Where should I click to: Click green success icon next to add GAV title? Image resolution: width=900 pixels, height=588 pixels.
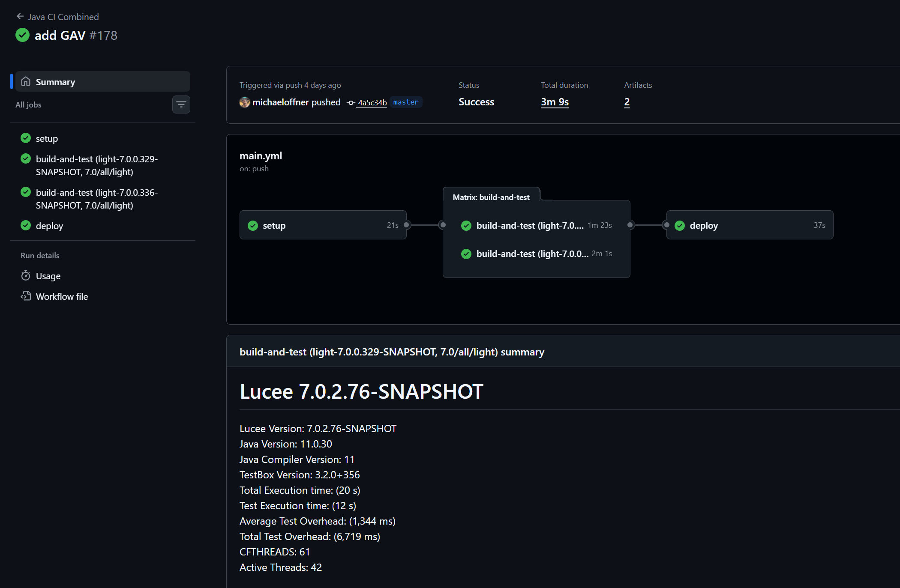[x=22, y=35]
